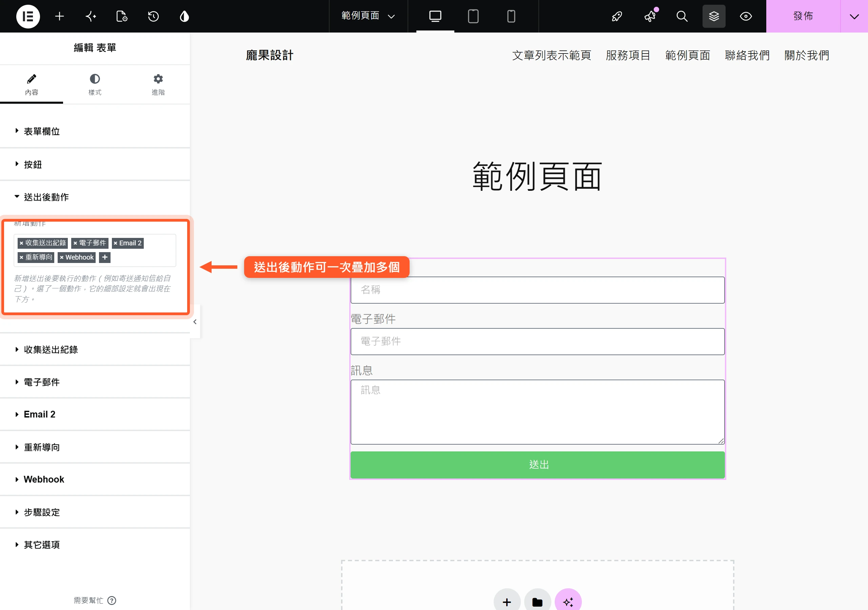Expand the 電子郵件 section
Screen dimensions: 868x610
95,382
